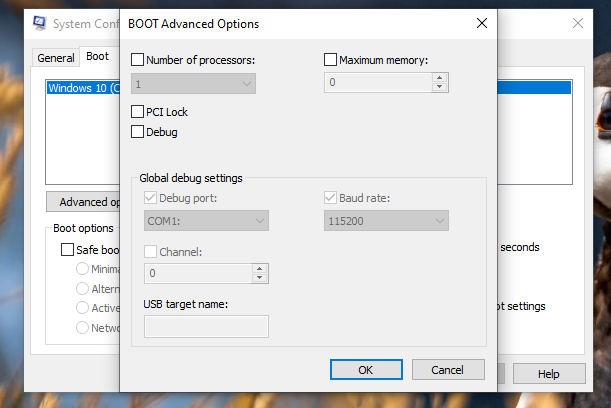Screen dimensions: 611x408
Task: Expand the COM1 debug port dropdown
Action: click(x=206, y=220)
